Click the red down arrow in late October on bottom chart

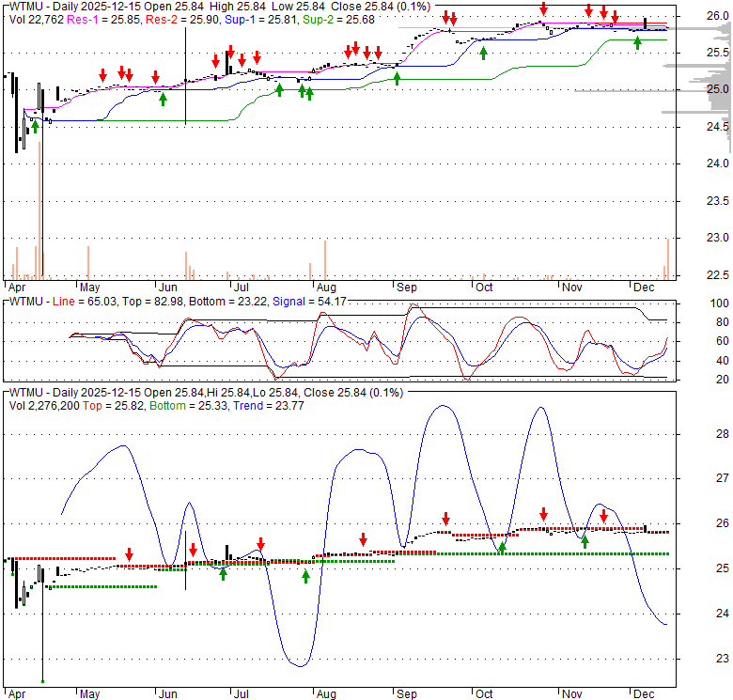click(x=543, y=514)
